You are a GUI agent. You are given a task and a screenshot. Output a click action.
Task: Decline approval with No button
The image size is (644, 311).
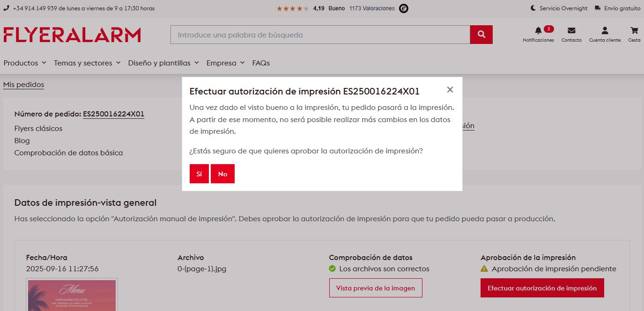pos(222,174)
